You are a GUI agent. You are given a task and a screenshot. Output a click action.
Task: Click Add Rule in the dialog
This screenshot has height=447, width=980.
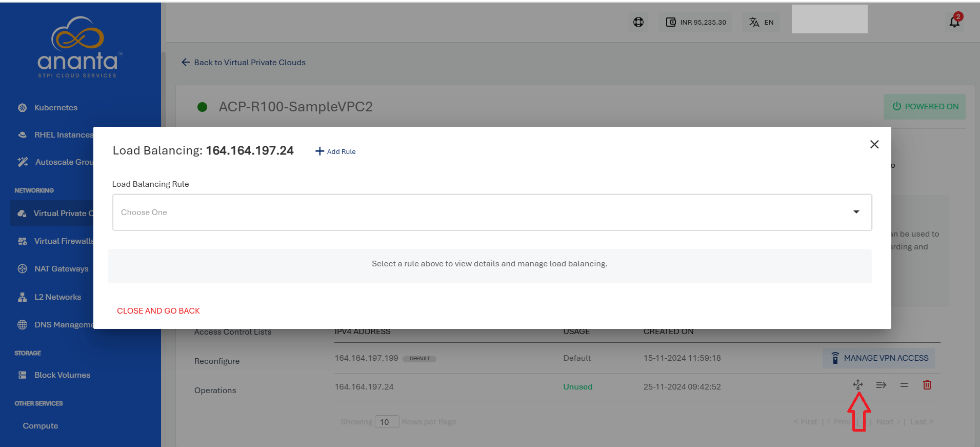pyautogui.click(x=335, y=151)
